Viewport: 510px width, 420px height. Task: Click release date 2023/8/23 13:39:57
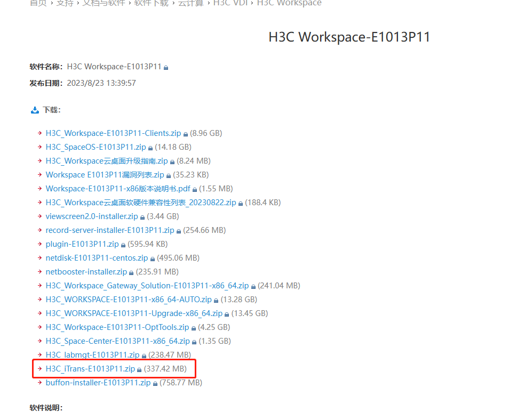(101, 83)
